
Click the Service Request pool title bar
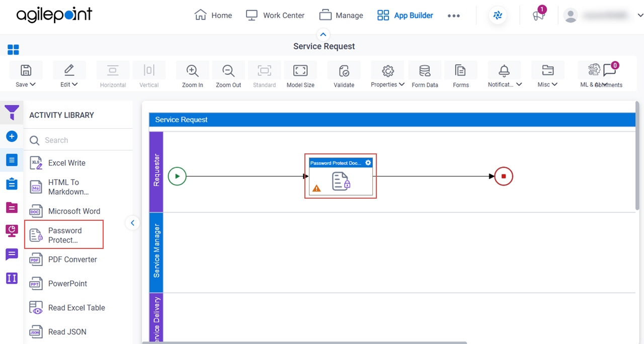pyautogui.click(x=392, y=120)
